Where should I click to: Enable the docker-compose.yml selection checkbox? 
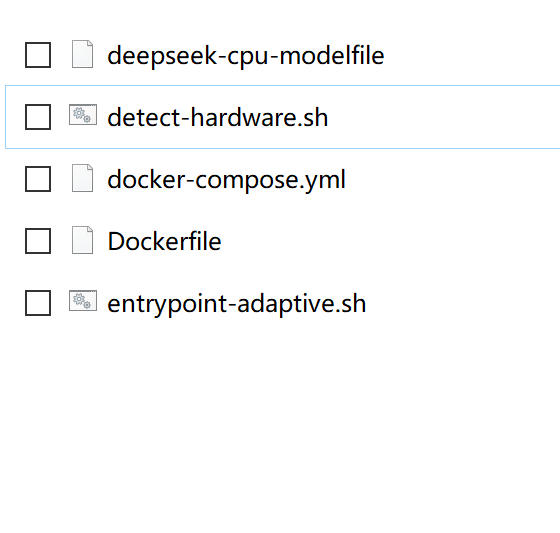click(x=38, y=179)
